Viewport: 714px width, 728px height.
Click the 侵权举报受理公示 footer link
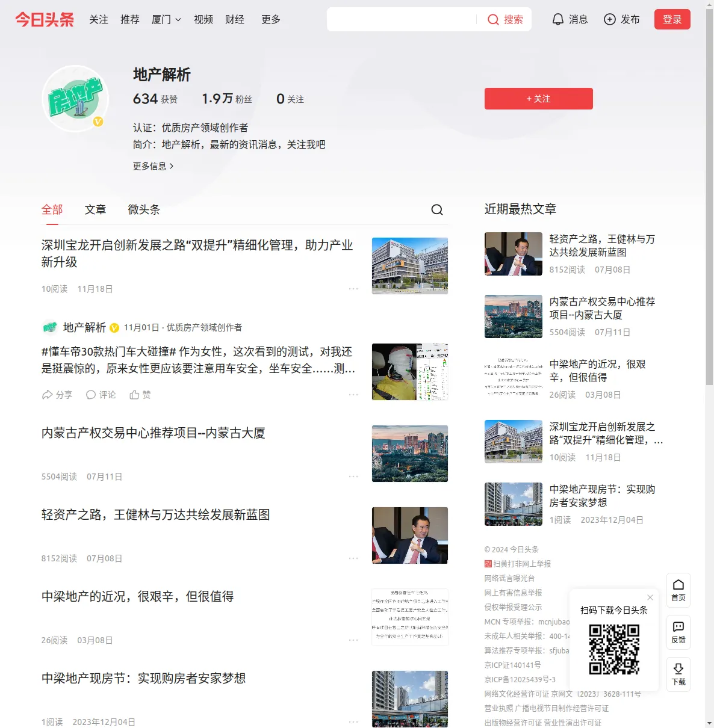point(514,607)
